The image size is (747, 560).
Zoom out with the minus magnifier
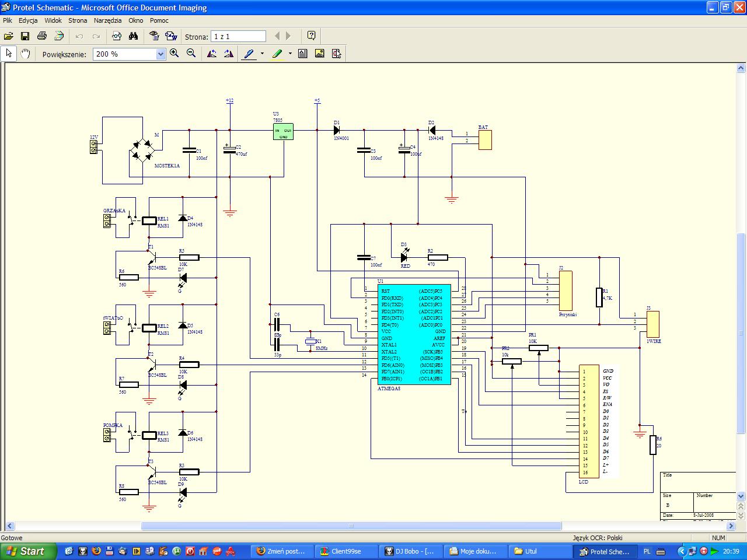tap(191, 54)
